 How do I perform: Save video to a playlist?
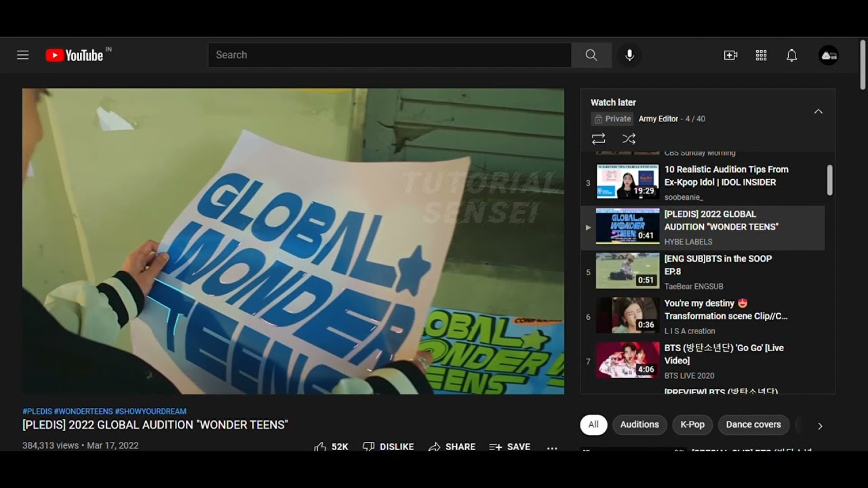pos(510,447)
